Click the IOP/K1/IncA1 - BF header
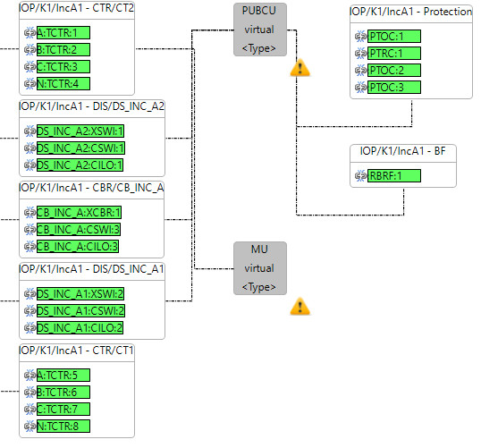 pyautogui.click(x=403, y=151)
